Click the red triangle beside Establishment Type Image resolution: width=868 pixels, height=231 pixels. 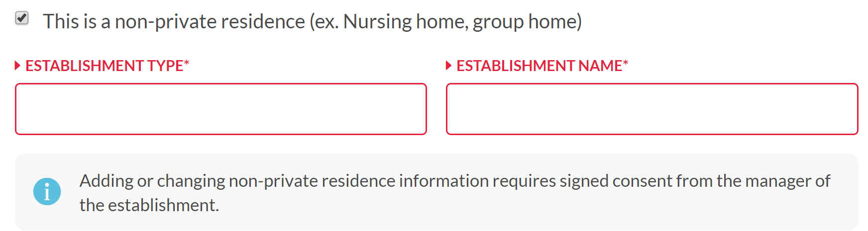coord(17,66)
